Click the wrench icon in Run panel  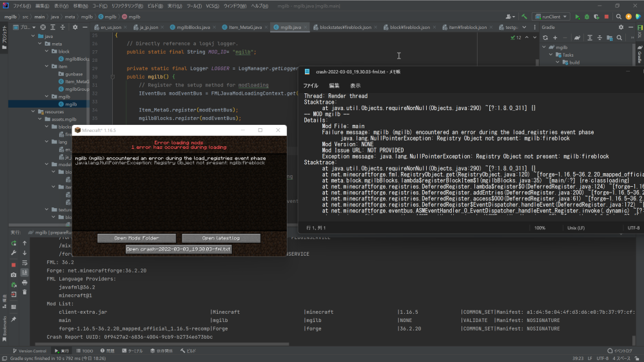click(14, 253)
